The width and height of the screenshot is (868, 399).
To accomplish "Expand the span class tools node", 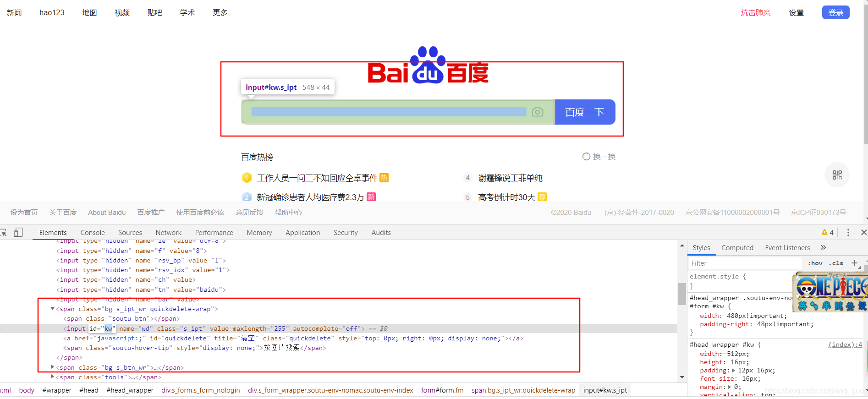I will click(52, 377).
